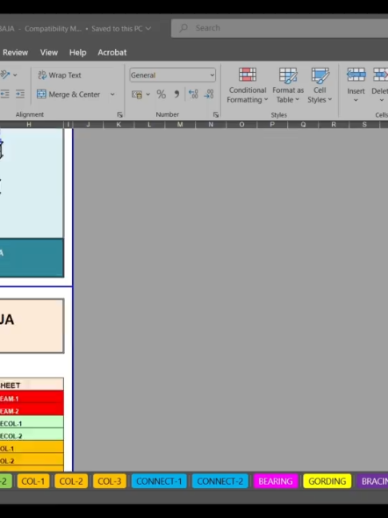
Task: Click the orange OL-1 cell
Action: point(32,448)
